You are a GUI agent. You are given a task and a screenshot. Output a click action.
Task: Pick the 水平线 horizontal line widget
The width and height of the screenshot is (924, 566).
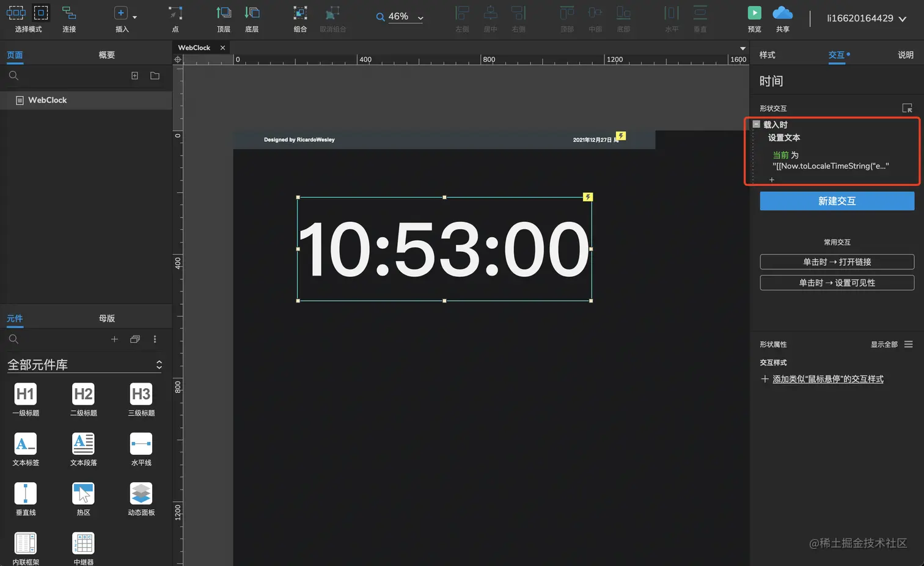(x=141, y=449)
